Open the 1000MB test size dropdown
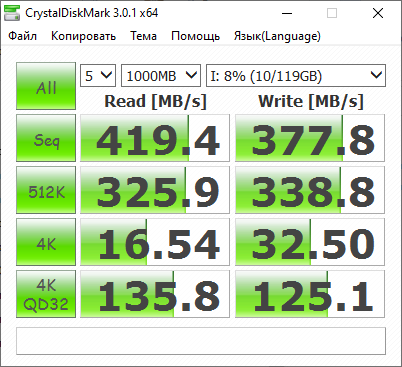The height and width of the screenshot is (367, 402). pos(161,76)
